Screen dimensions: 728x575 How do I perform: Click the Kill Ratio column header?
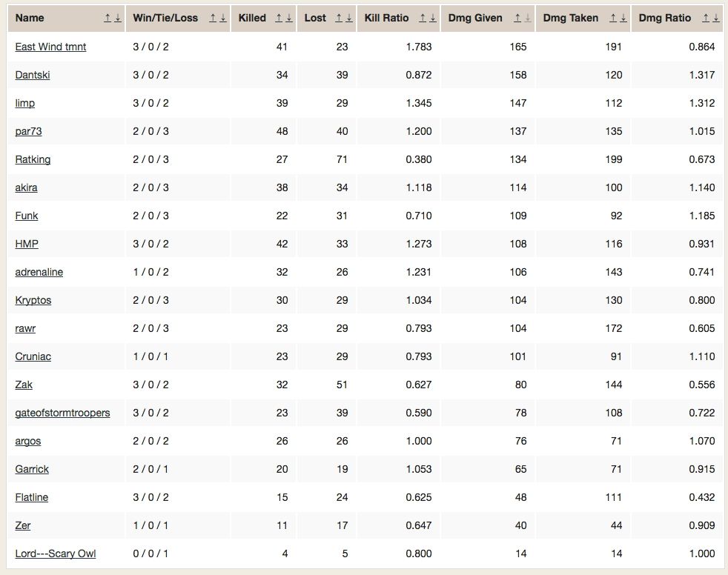(386, 18)
